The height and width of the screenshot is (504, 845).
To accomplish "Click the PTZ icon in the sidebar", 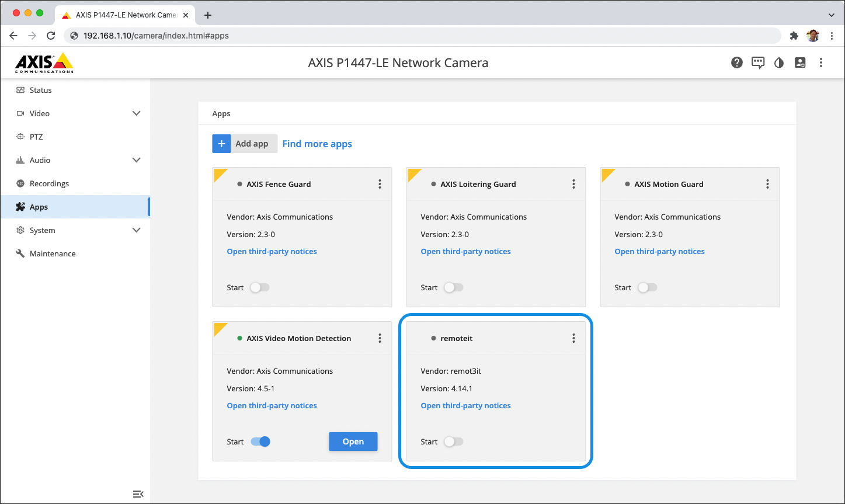I will pyautogui.click(x=20, y=137).
